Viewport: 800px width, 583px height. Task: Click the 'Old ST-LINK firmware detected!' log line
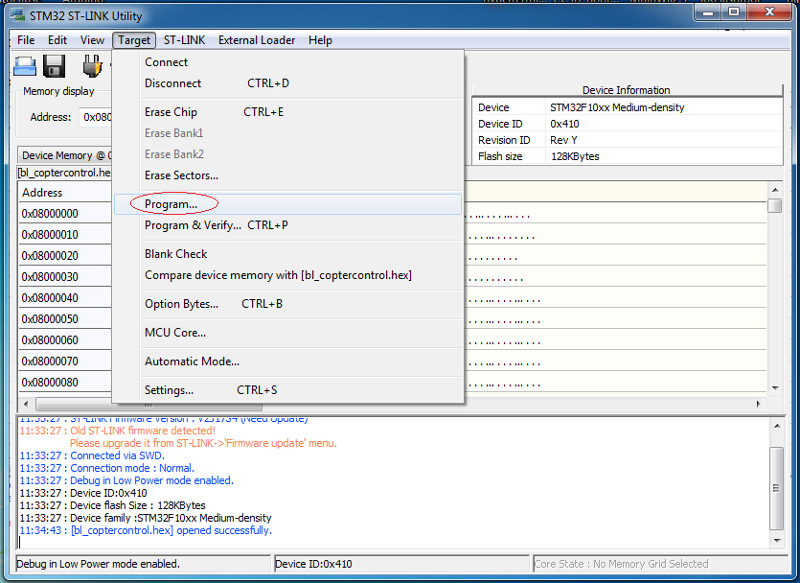[x=117, y=430]
